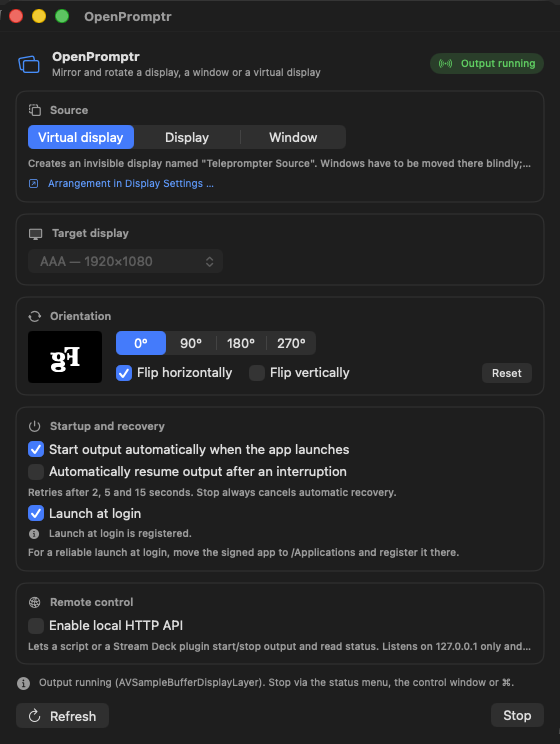Switch source to Window tab

tap(293, 137)
